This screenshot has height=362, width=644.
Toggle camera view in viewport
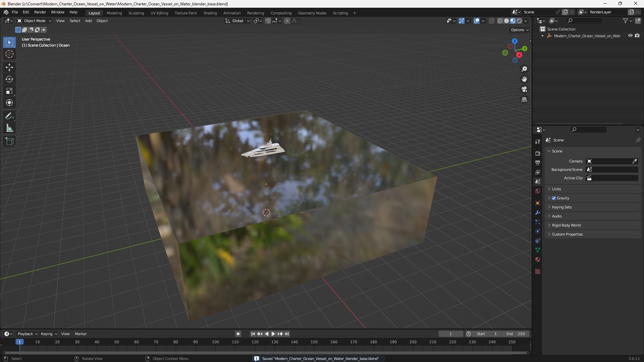524,89
